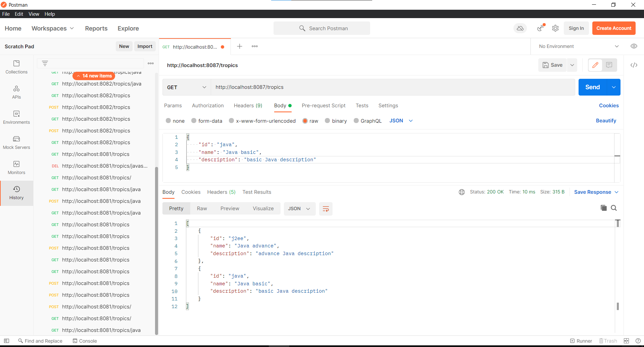Open the View menu
The width and height of the screenshot is (644, 347).
[x=34, y=14]
